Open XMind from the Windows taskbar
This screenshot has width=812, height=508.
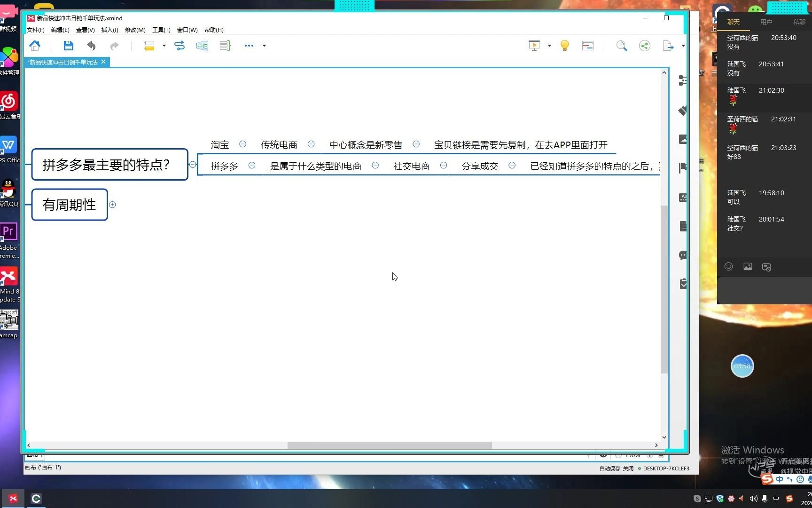(13, 499)
